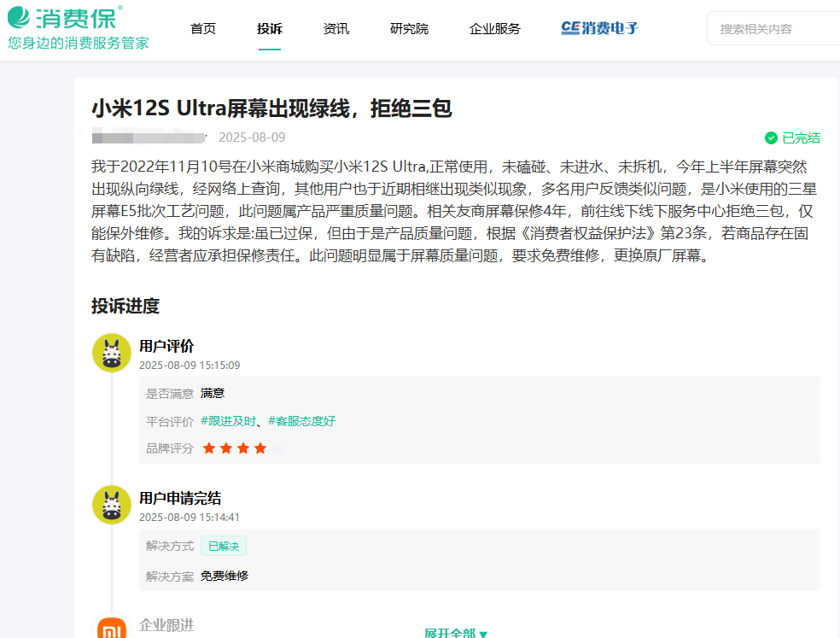Image resolution: width=840 pixels, height=638 pixels.
Task: Click the zebra avatar beside 用户申请完结
Action: (x=112, y=505)
